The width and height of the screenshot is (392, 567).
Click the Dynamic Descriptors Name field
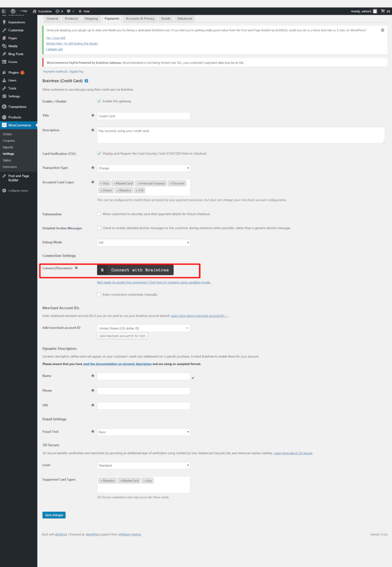[143, 377]
